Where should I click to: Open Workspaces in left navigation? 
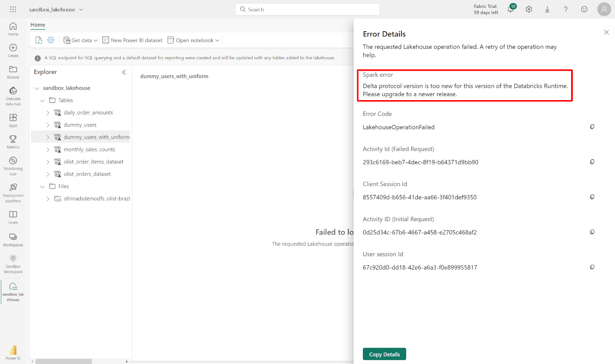tap(13, 239)
